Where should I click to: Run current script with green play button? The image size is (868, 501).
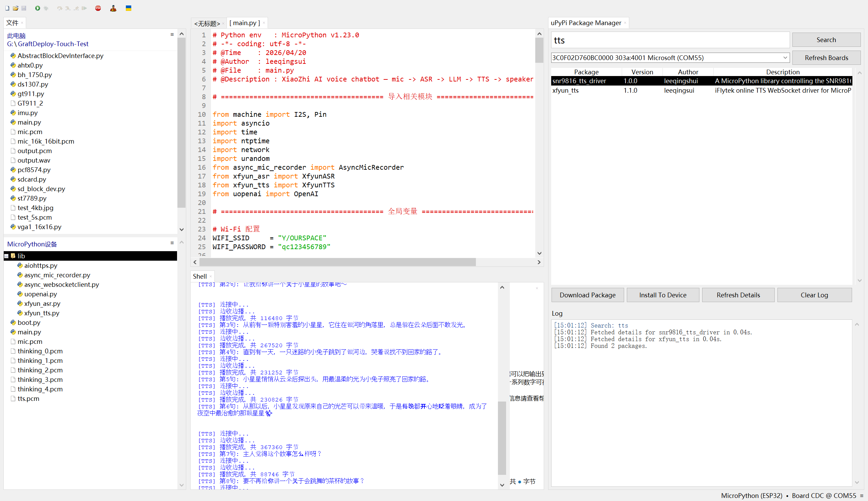[37, 8]
